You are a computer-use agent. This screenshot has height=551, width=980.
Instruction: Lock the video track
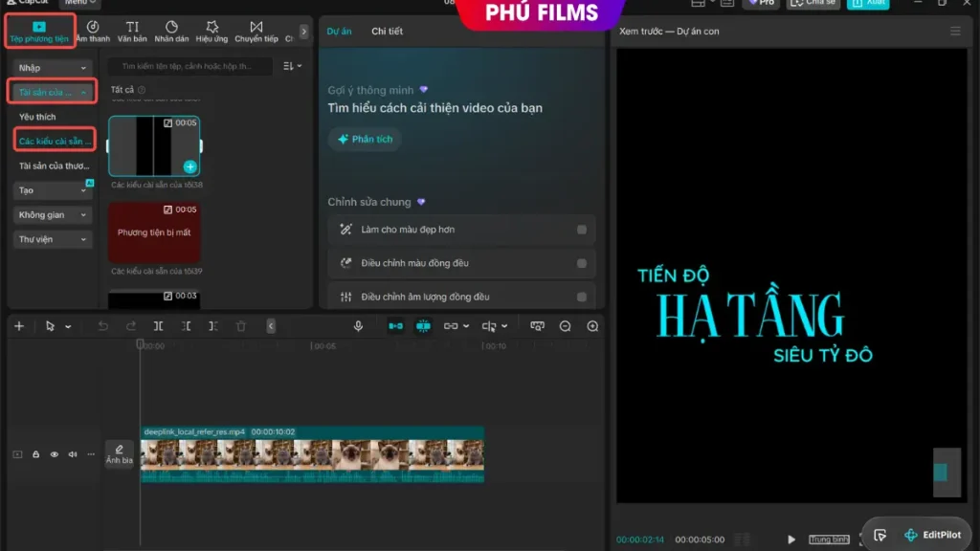coord(35,454)
